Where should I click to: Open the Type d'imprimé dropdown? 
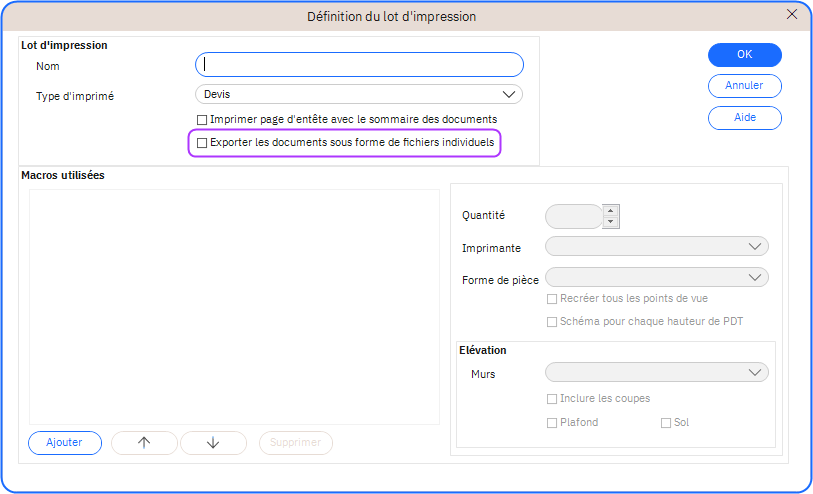tap(359, 94)
